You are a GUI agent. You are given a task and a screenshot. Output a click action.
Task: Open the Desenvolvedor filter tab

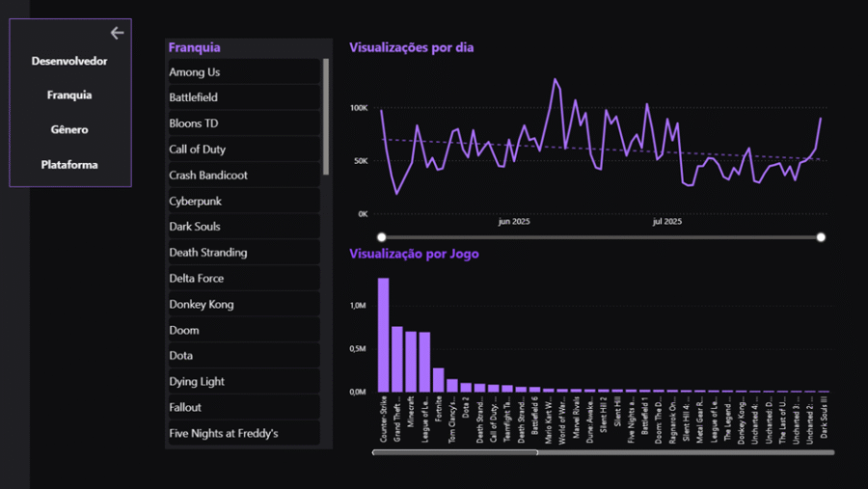click(69, 62)
